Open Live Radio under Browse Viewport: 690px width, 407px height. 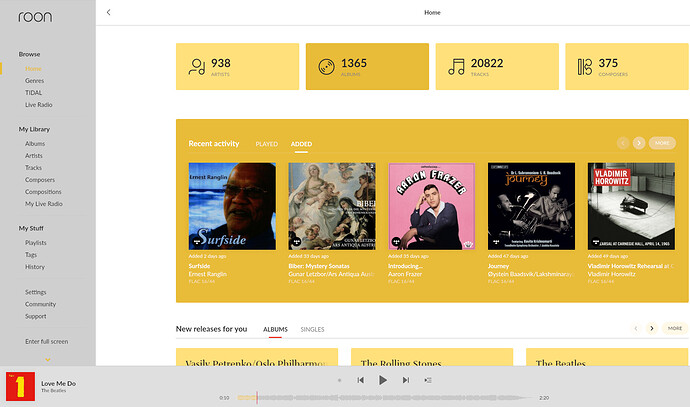pyautogui.click(x=39, y=105)
